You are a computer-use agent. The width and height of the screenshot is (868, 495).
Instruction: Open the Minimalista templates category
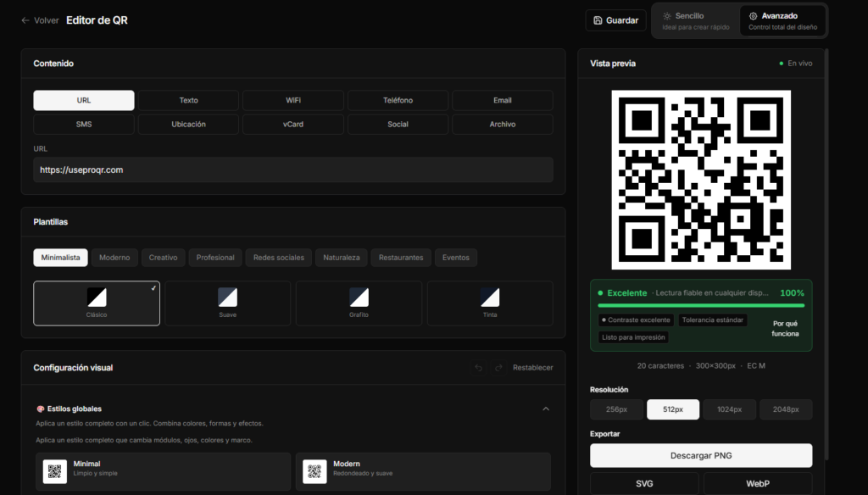click(x=60, y=258)
